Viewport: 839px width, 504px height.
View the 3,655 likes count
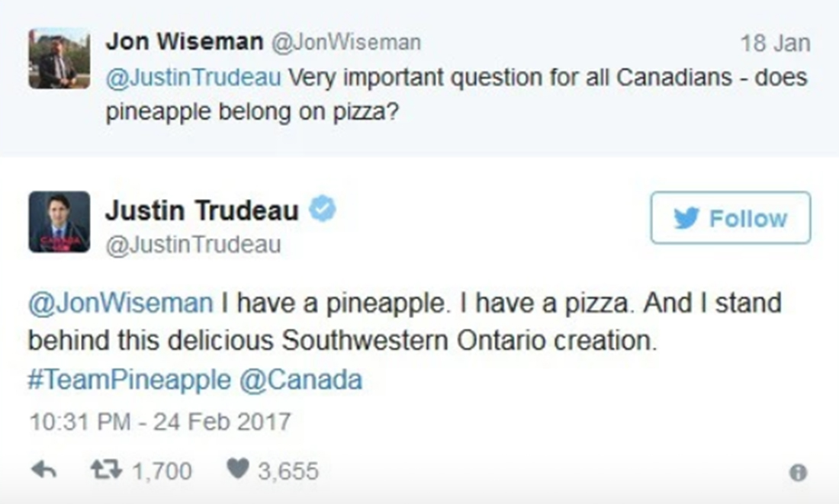pyautogui.click(x=288, y=471)
